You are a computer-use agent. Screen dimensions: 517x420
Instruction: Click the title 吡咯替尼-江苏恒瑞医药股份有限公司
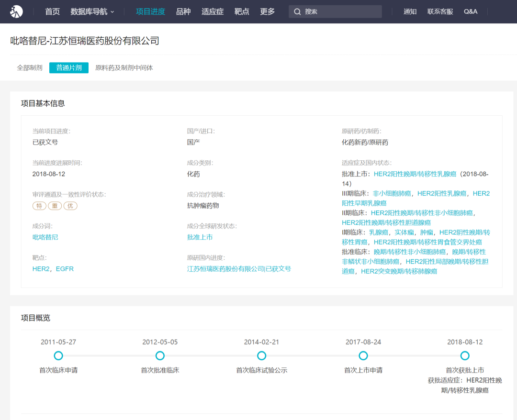pos(85,41)
